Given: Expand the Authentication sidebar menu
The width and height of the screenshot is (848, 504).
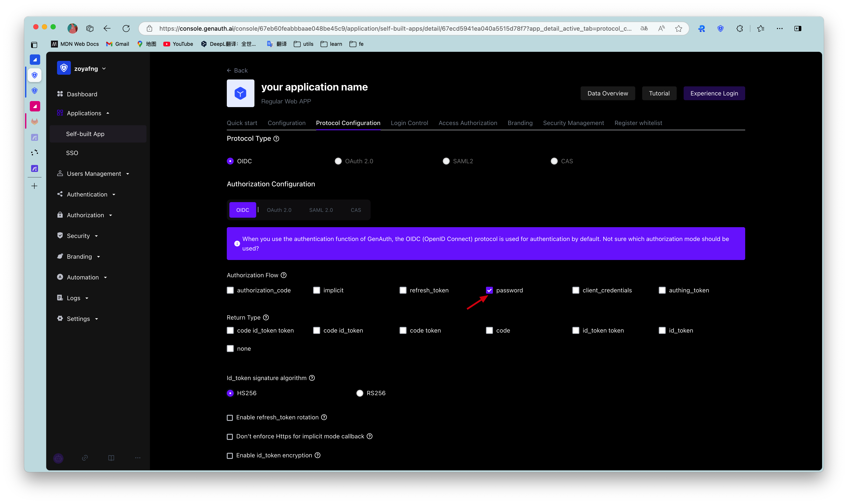Looking at the screenshot, I should [x=87, y=194].
